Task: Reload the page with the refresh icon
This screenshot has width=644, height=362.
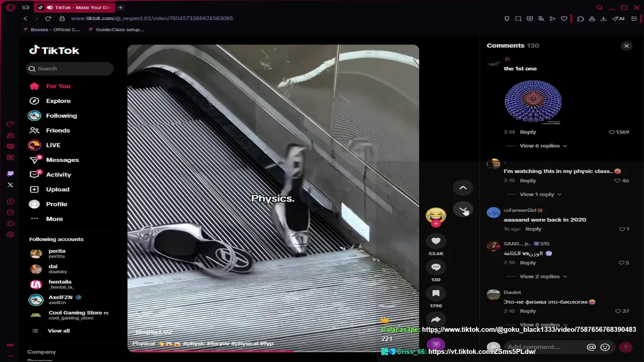Action: [x=48, y=19]
